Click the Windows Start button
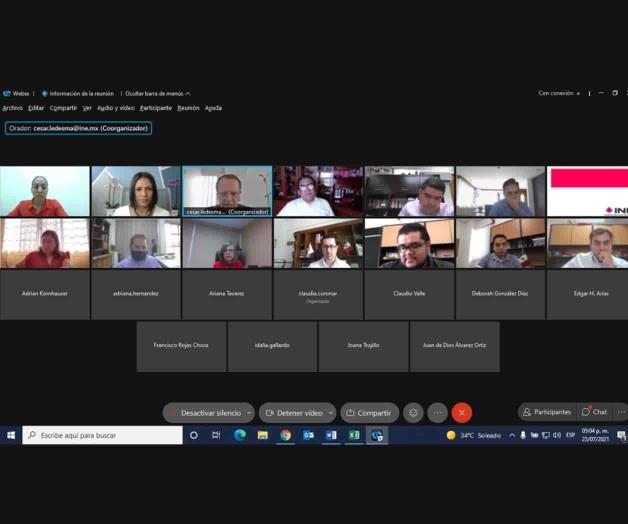 [x=11, y=435]
